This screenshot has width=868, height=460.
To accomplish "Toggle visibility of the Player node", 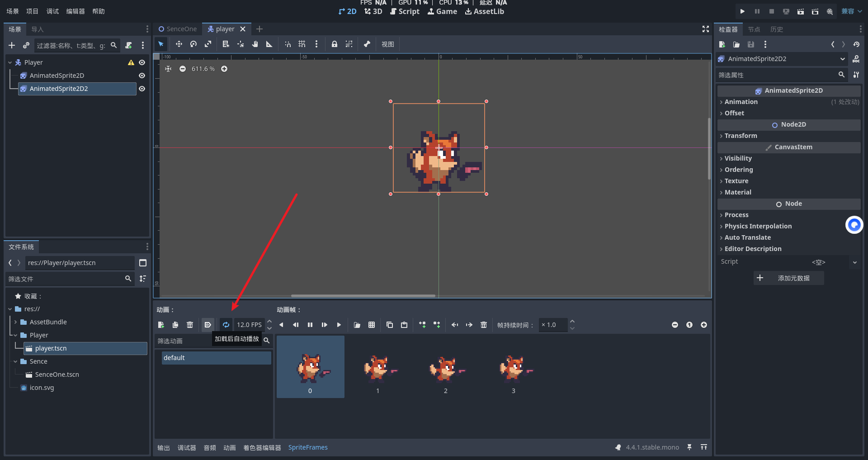I will (142, 62).
